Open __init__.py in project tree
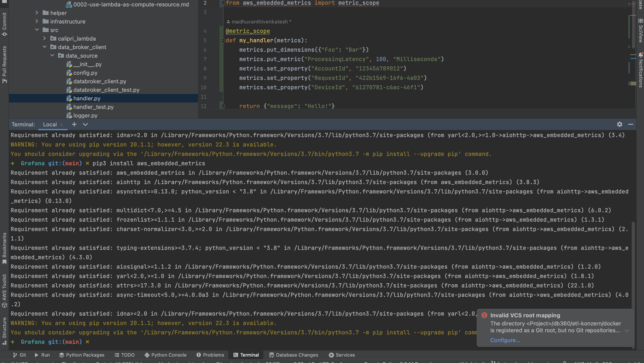 [x=87, y=64]
